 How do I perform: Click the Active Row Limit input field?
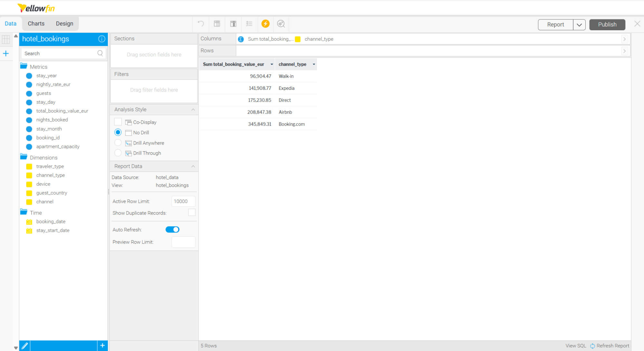[183, 201]
